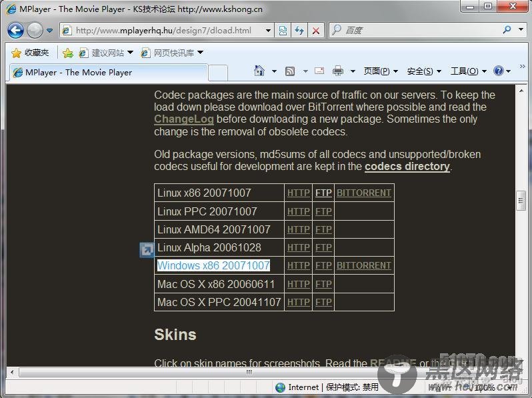Click HTTP link for Windows x86 20071007

[x=299, y=265]
